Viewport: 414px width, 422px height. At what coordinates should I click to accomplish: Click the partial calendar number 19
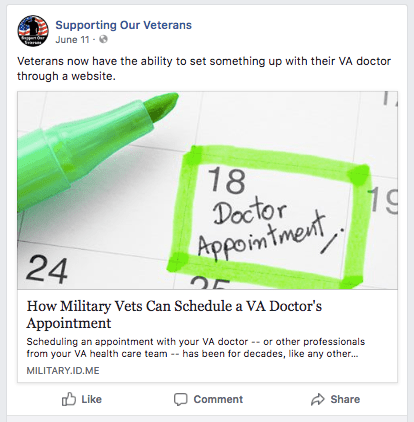point(383,200)
